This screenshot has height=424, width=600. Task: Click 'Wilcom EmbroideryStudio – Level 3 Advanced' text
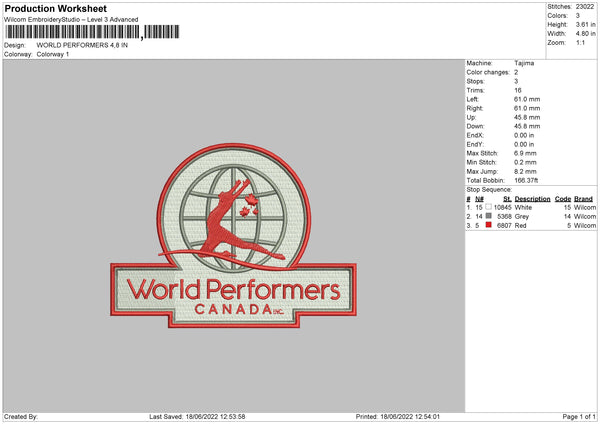71,20
